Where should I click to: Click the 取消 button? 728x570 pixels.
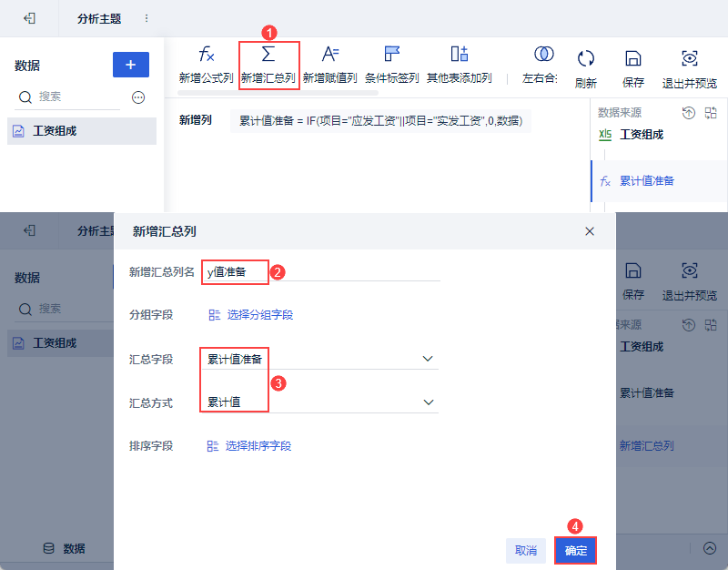coord(526,551)
